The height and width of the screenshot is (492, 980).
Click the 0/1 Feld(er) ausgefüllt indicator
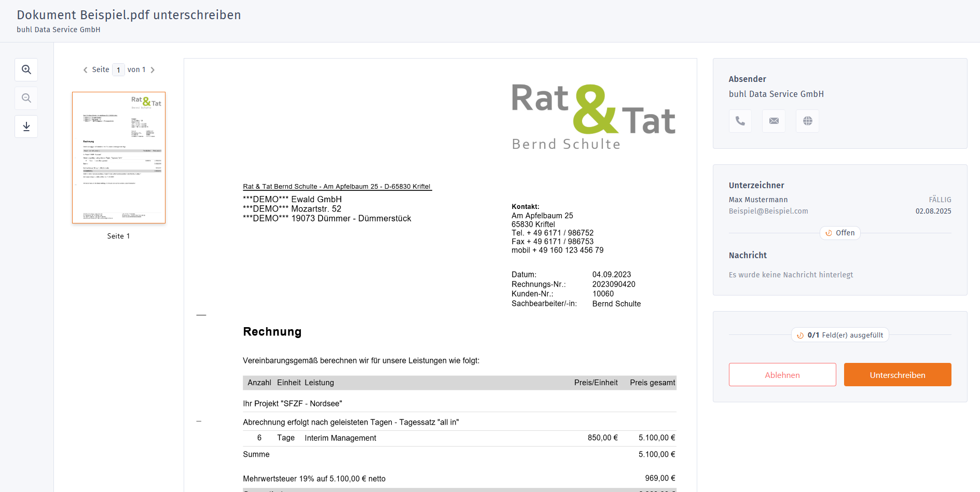(840, 335)
